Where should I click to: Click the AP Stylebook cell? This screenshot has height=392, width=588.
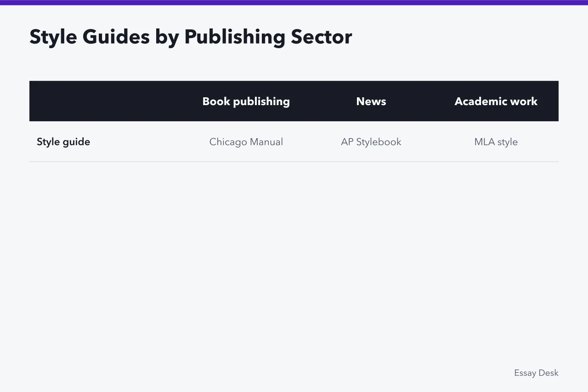click(371, 142)
